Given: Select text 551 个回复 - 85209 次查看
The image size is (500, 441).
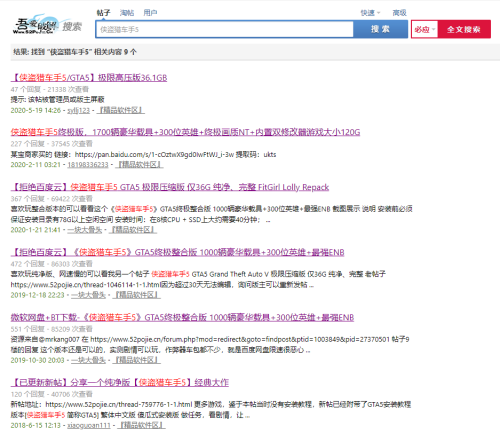Looking at the screenshot, I should click(51, 329).
